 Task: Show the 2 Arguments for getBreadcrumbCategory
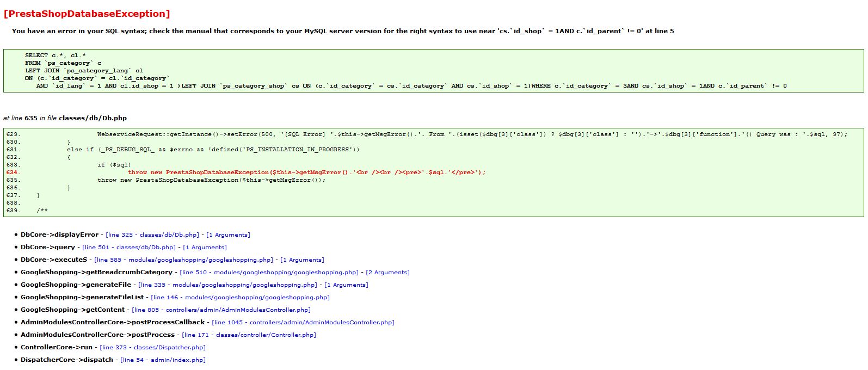tap(387, 273)
